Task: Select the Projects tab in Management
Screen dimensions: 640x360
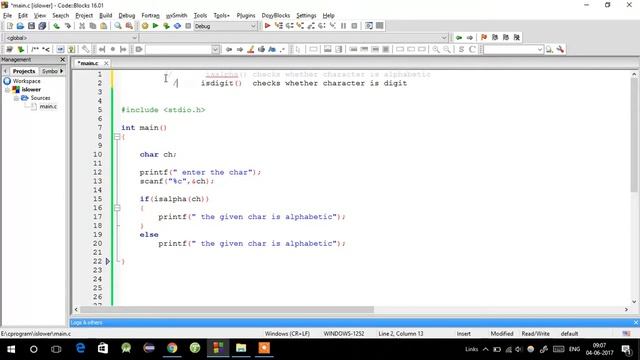Action: click(x=24, y=71)
